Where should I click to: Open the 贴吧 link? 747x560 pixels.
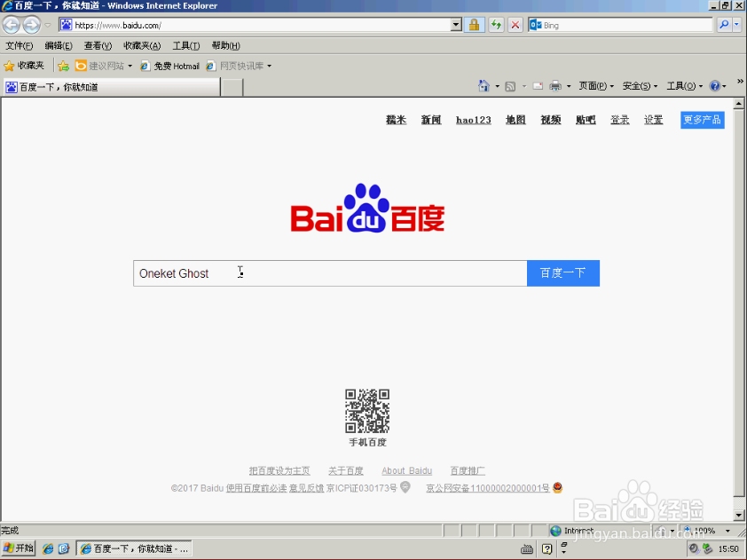tap(586, 120)
